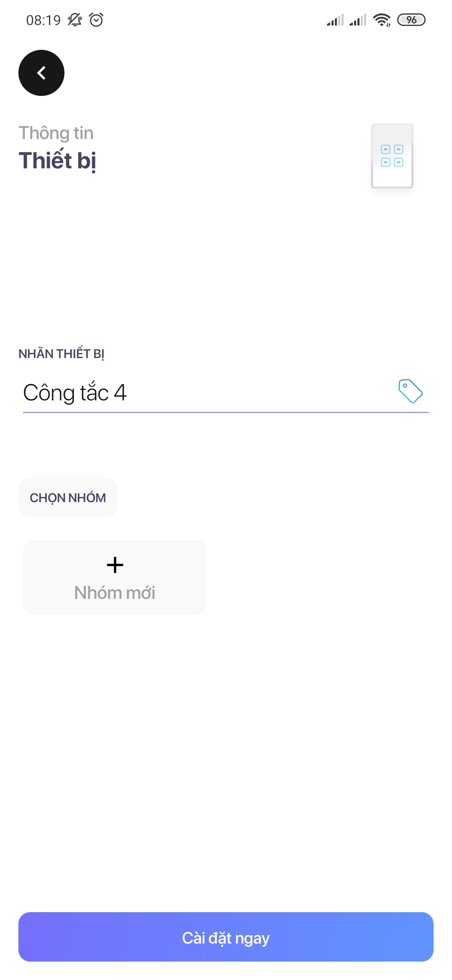Click the plus icon for new group
This screenshot has height=980, width=452.
coord(115,565)
